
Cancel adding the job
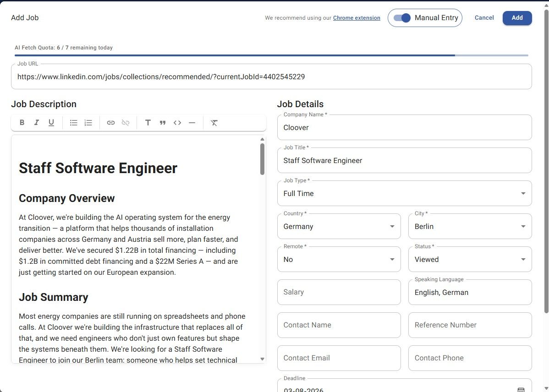coord(484,18)
